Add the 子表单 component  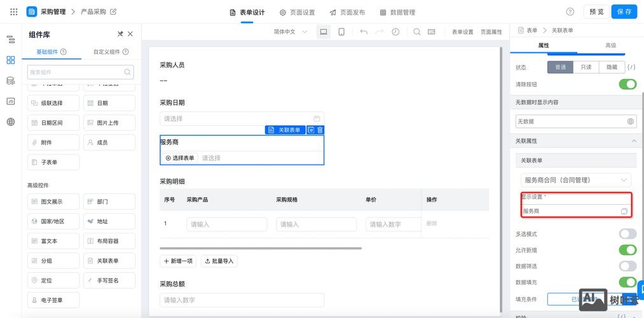pos(53,162)
